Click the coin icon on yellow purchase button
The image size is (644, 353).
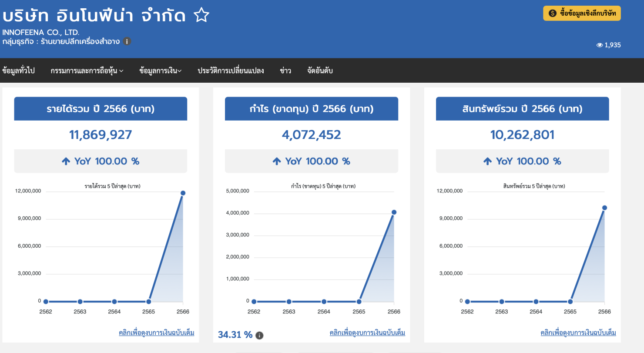pos(553,13)
